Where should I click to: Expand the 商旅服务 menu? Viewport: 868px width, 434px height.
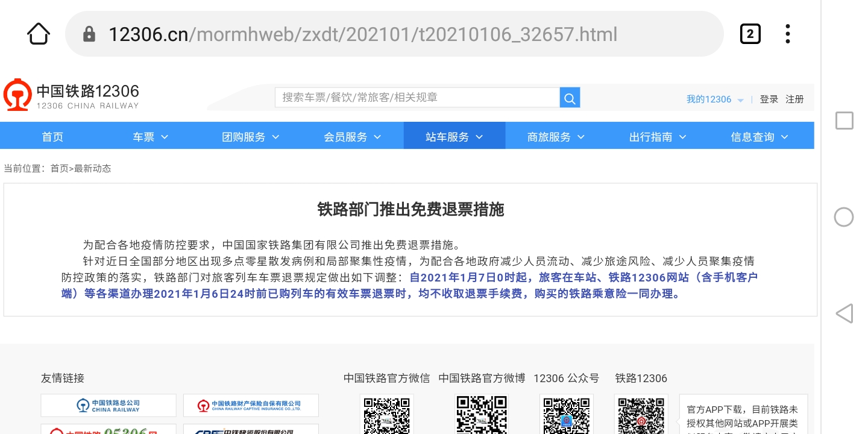(x=556, y=137)
